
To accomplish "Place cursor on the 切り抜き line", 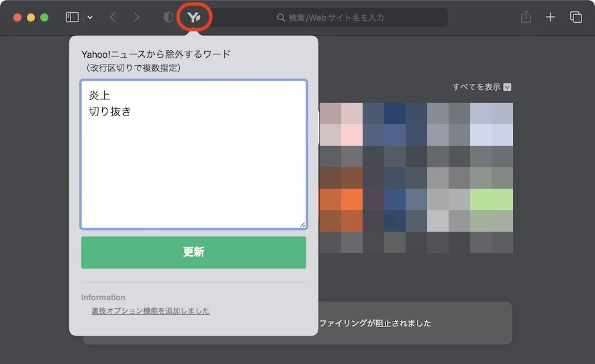I will pos(110,111).
